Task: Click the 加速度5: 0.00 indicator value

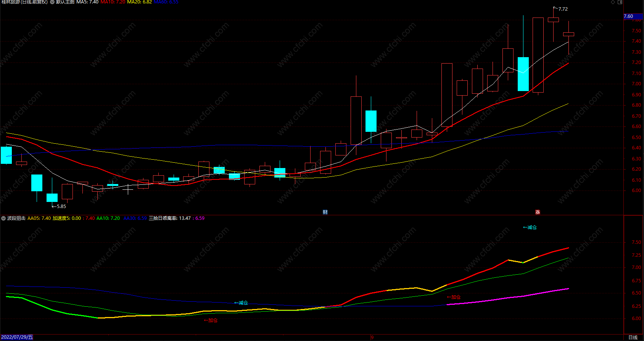Action: (x=67, y=218)
